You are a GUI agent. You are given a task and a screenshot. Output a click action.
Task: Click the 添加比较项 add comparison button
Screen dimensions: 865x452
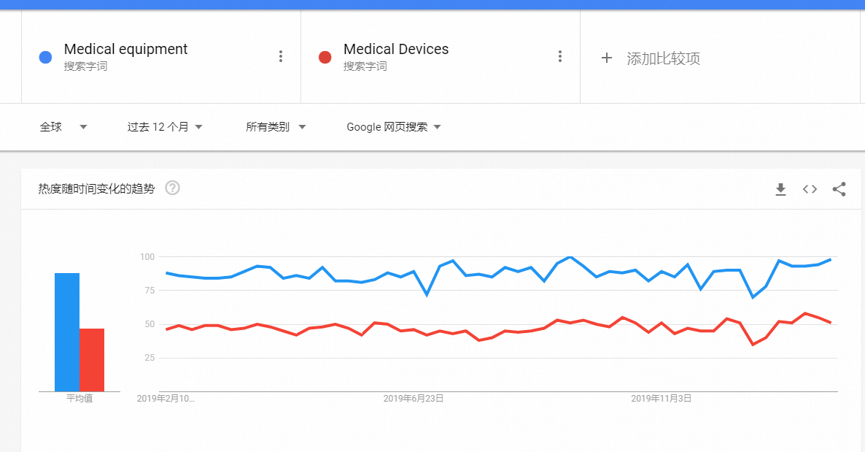tap(650, 58)
